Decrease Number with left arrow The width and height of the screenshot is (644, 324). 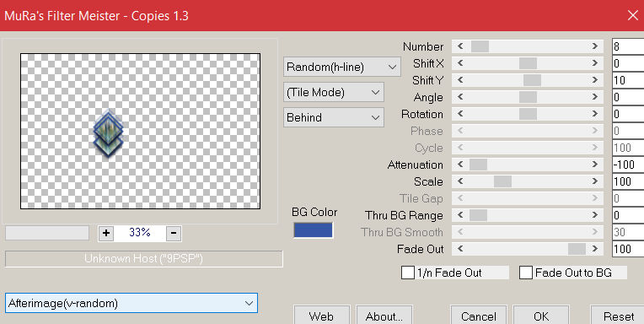point(460,46)
